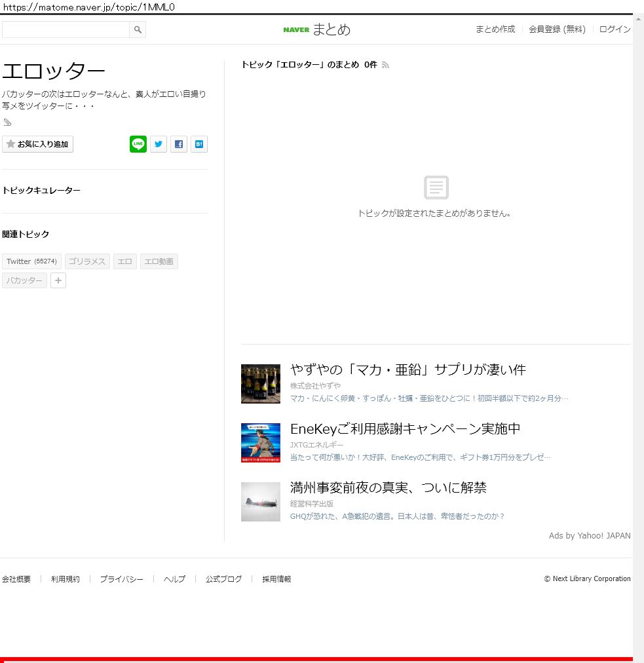Screen dimensions: 644x663
Task: Open the RSS feed icon beside 0件
Action: pos(386,65)
